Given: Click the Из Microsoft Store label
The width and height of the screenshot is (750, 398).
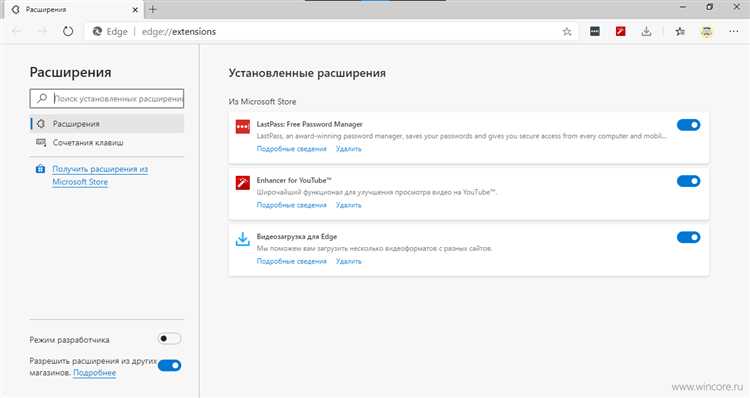Looking at the screenshot, I should pos(262,101).
